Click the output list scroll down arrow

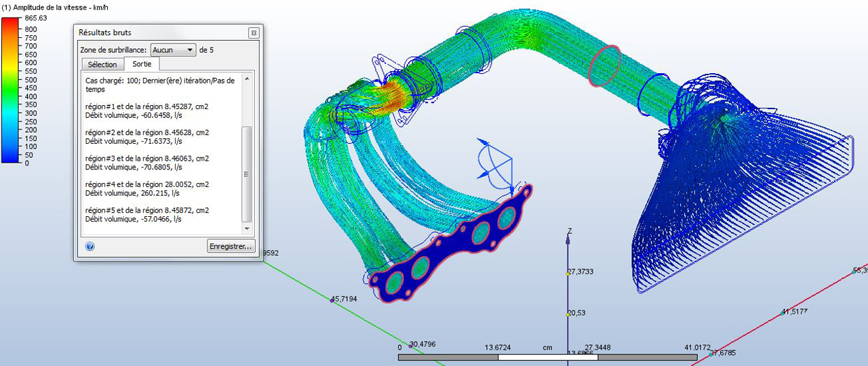click(x=246, y=229)
